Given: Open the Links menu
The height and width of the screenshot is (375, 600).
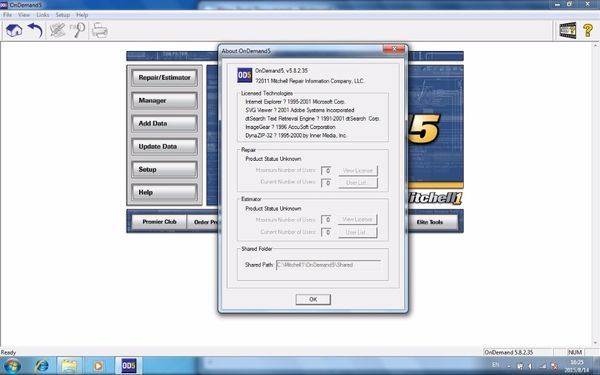Looking at the screenshot, I should tap(43, 15).
